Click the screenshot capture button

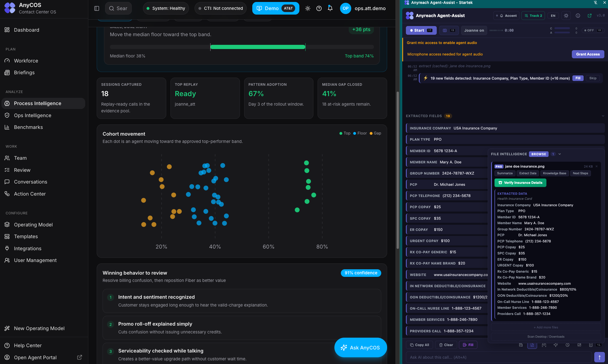[x=449, y=30]
